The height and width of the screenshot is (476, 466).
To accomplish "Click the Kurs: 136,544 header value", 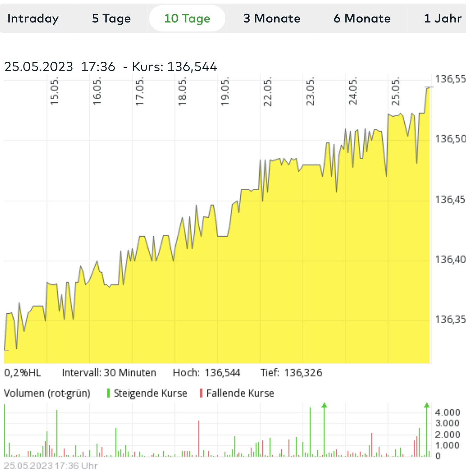I will (174, 67).
